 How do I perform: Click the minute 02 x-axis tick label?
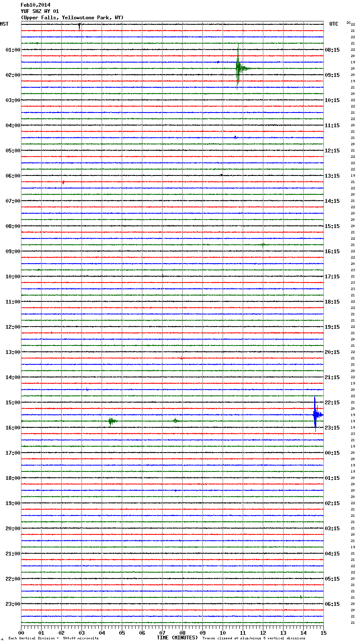[x=62, y=633]
